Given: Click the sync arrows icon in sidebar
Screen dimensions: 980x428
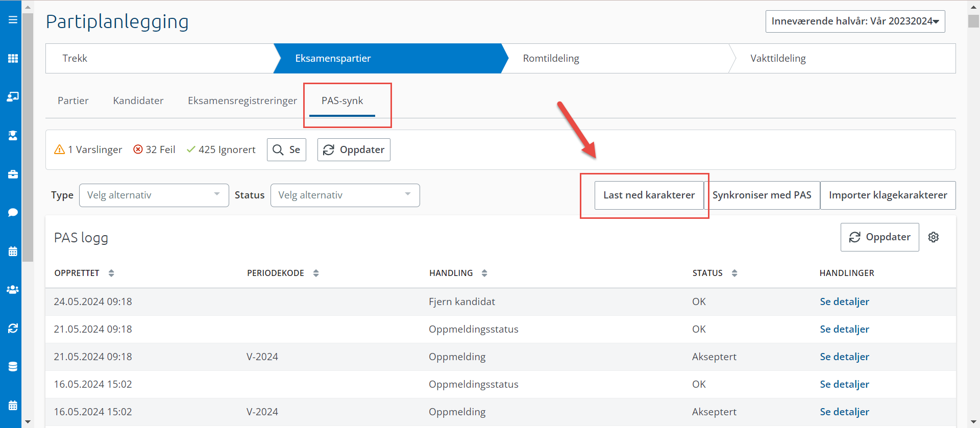Looking at the screenshot, I should point(13,328).
